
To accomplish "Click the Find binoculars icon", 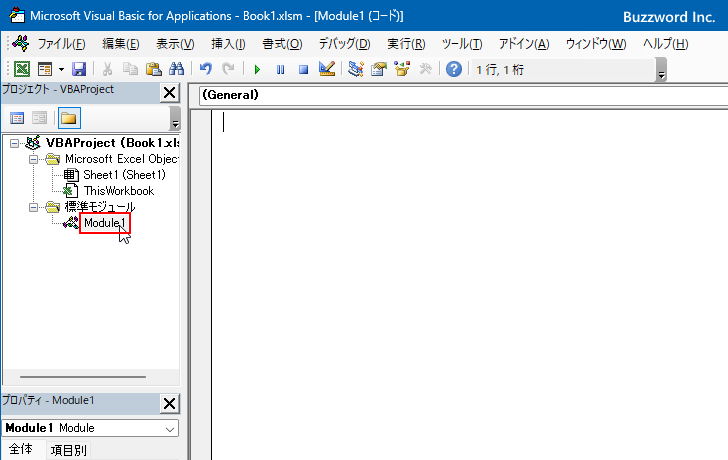I will (x=176, y=69).
